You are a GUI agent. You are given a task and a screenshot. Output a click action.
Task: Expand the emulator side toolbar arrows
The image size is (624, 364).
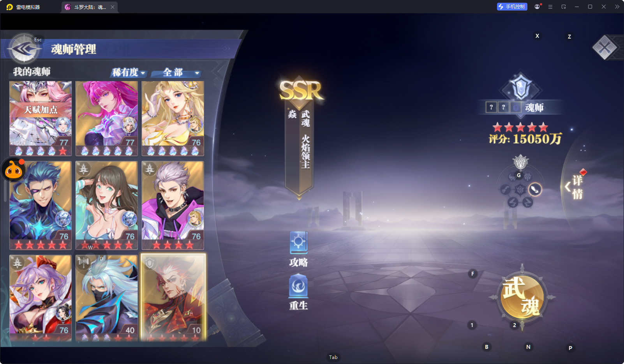click(617, 7)
